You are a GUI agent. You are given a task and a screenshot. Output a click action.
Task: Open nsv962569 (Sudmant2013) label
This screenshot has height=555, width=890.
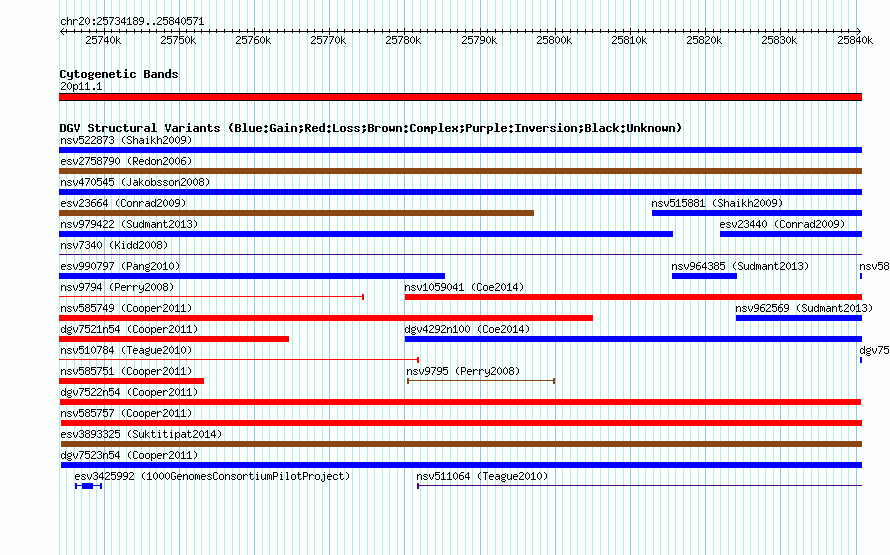pos(804,308)
